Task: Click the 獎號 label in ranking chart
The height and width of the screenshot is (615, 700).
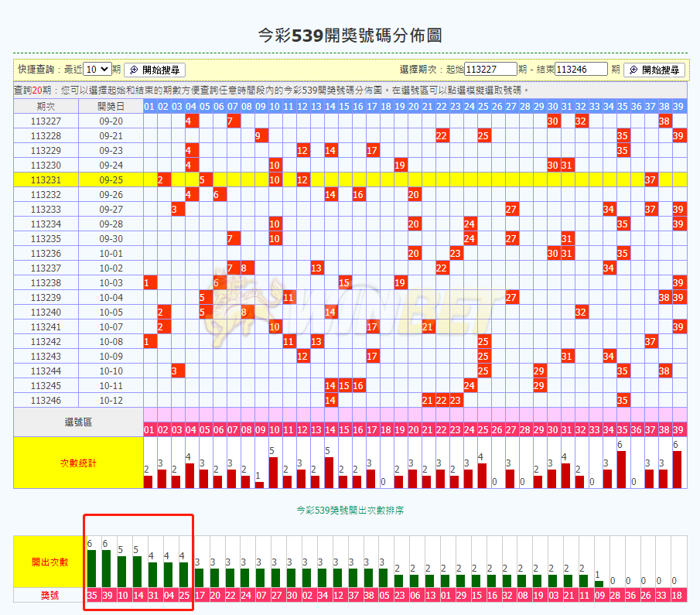Action: pos(50,596)
